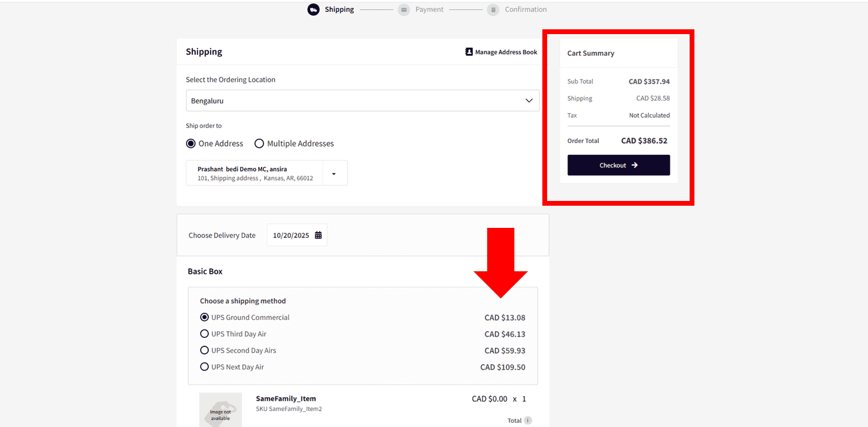Click the arrow icon on Checkout button

[635, 165]
